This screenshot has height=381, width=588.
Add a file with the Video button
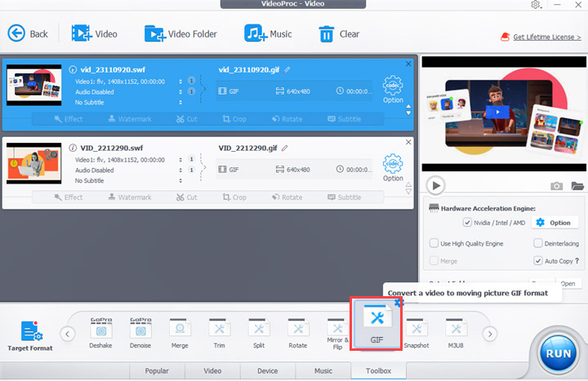(x=95, y=33)
